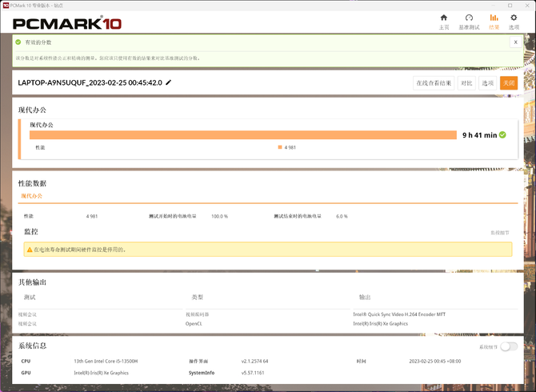Click the warning triangle in monitoring notice

[30, 250]
